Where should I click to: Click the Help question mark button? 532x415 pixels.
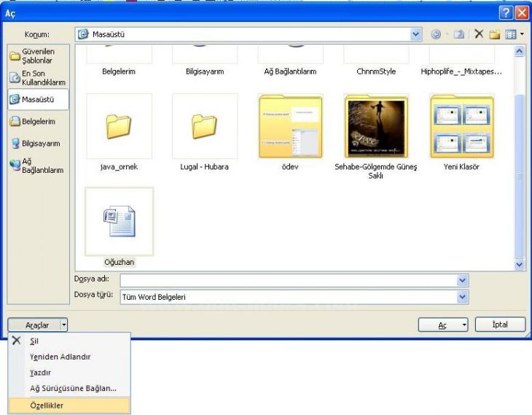[x=505, y=13]
